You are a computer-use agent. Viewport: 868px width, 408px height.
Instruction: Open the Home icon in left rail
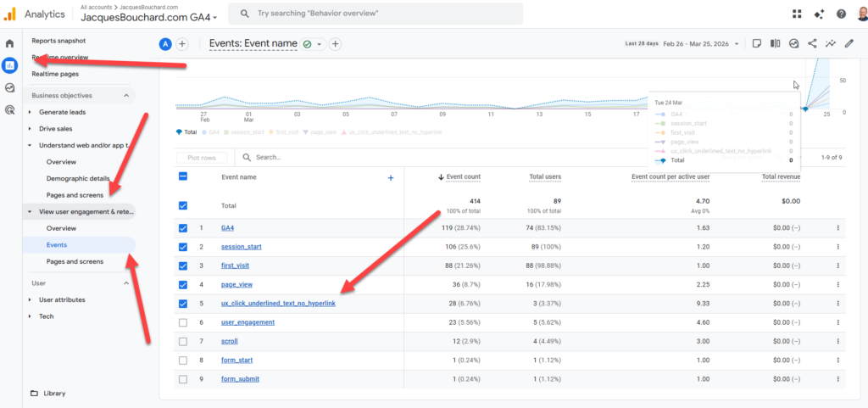10,43
